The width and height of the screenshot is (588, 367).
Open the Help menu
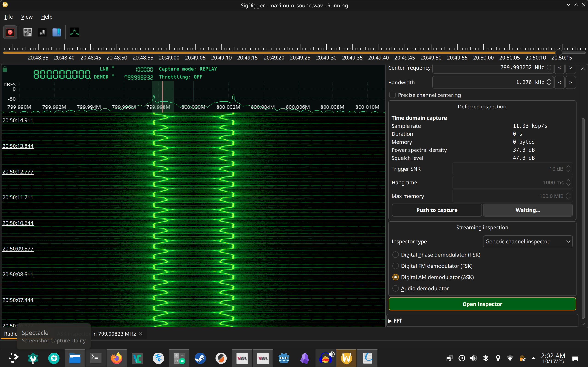47,17
